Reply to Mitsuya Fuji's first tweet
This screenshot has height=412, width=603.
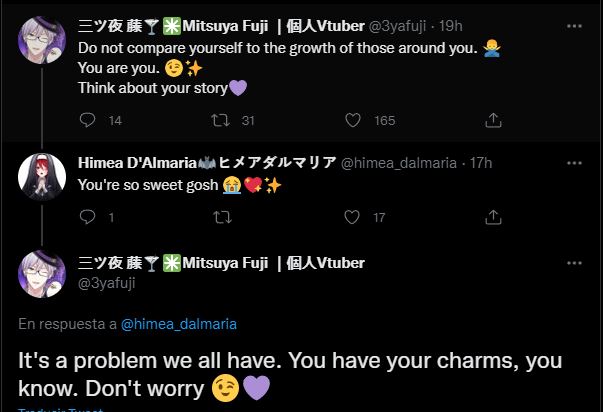pyautogui.click(x=87, y=120)
